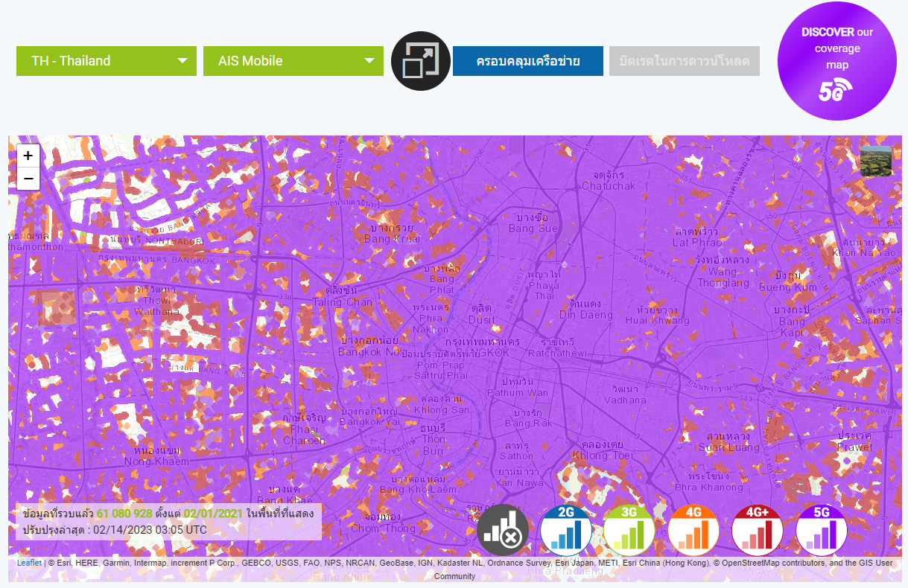This screenshot has height=588, width=908.
Task: Zoom in on the coverage map
Action: pyautogui.click(x=28, y=156)
